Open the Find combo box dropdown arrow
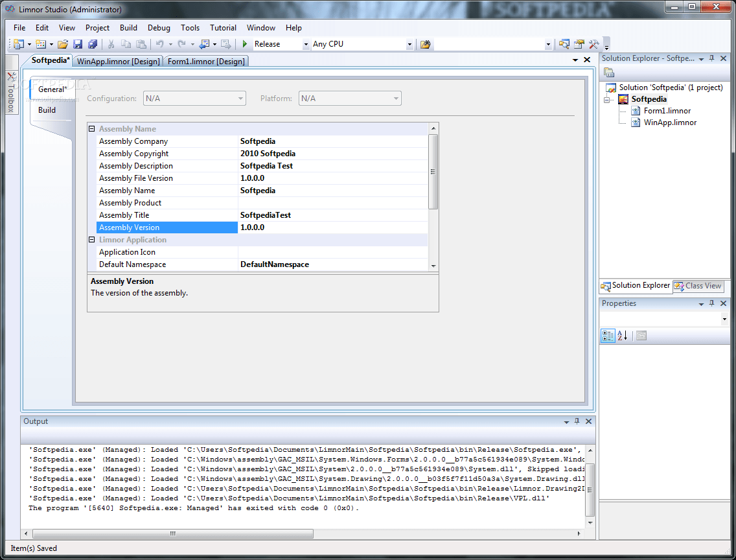Screen dimensions: 736x560 547,44
